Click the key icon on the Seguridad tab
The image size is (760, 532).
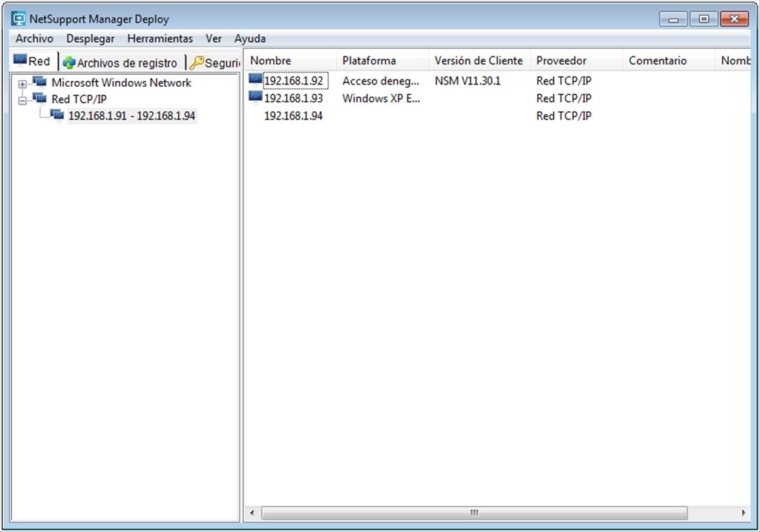[196, 62]
